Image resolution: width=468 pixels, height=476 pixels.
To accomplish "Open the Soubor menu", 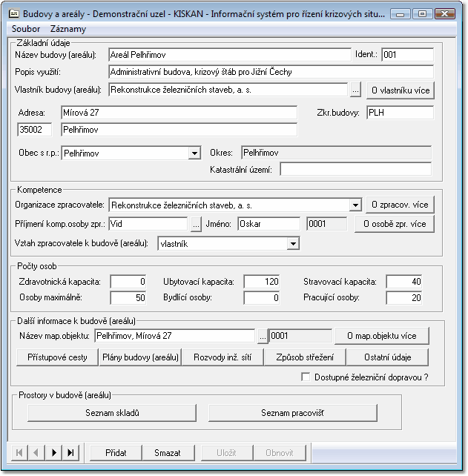I will (x=26, y=29).
